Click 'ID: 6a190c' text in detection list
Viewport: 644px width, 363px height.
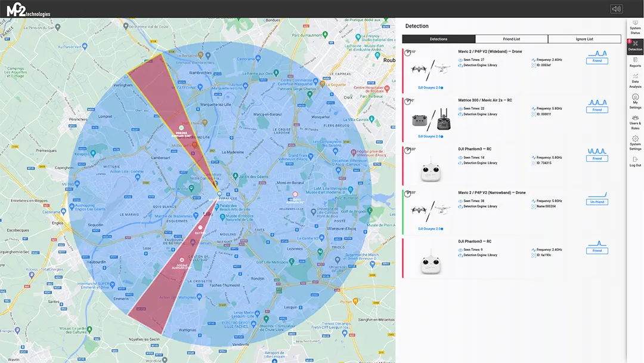pos(544,256)
